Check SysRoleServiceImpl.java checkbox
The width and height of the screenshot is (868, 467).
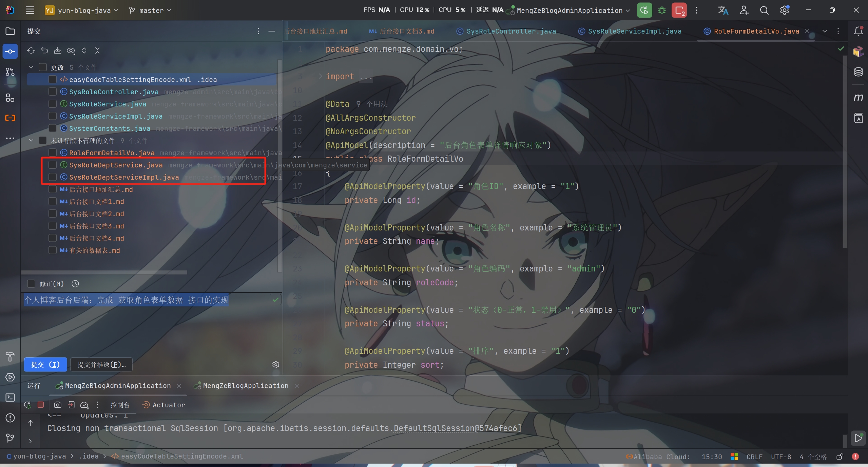pyautogui.click(x=53, y=116)
